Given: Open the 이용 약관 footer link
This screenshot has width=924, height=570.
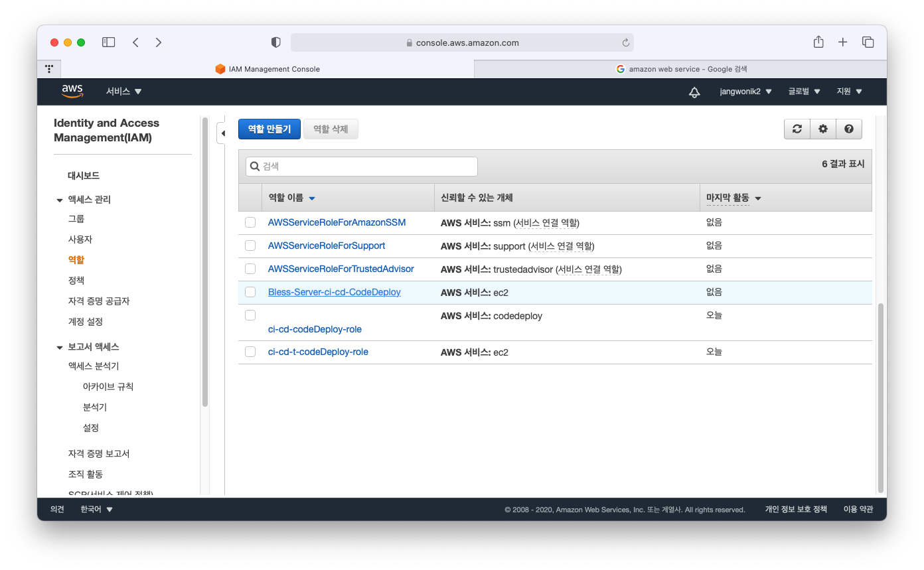Looking at the screenshot, I should point(858,510).
